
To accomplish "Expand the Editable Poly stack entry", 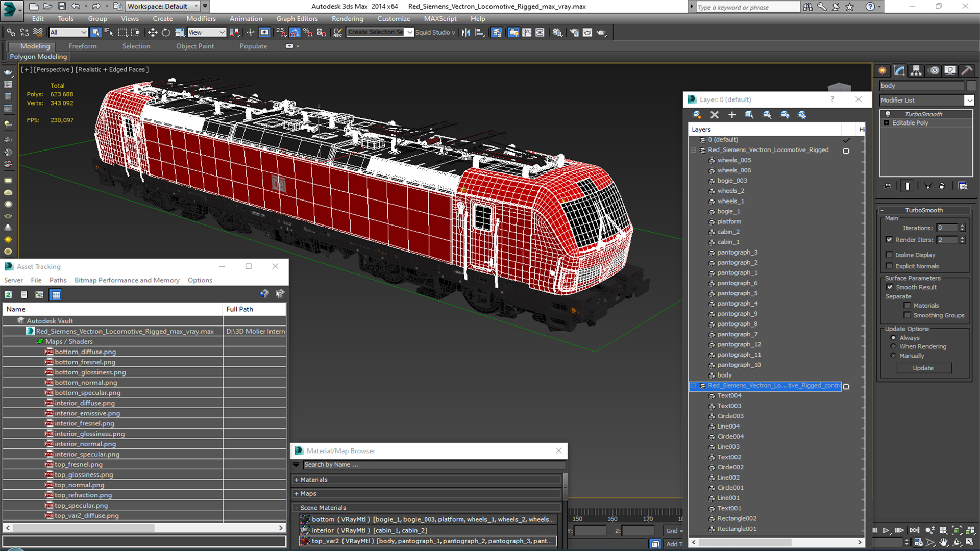I will point(887,123).
